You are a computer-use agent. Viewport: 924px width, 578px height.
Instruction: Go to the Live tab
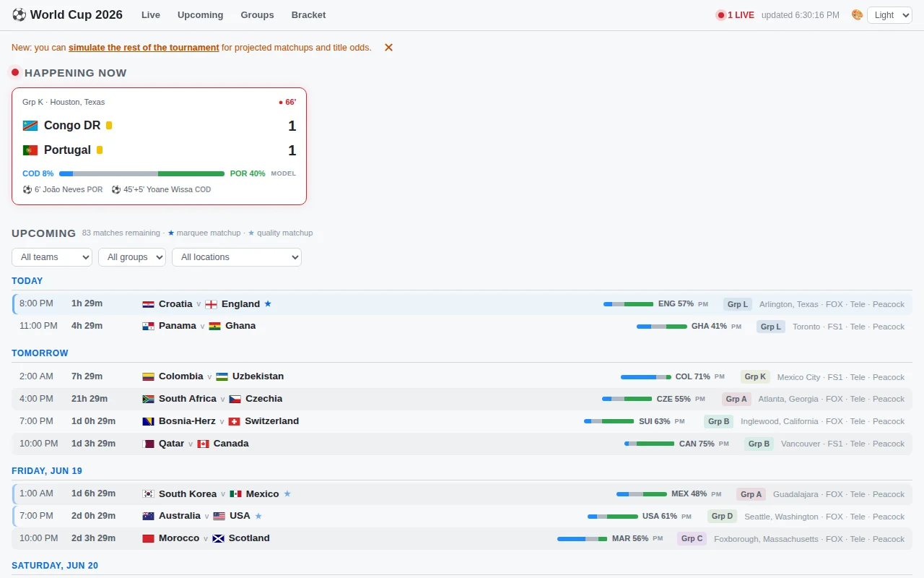click(151, 14)
